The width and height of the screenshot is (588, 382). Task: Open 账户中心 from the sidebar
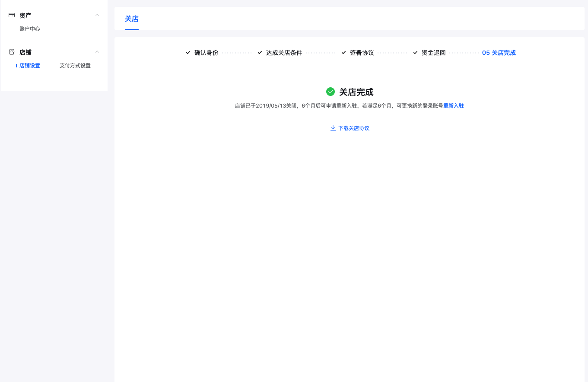click(x=29, y=29)
